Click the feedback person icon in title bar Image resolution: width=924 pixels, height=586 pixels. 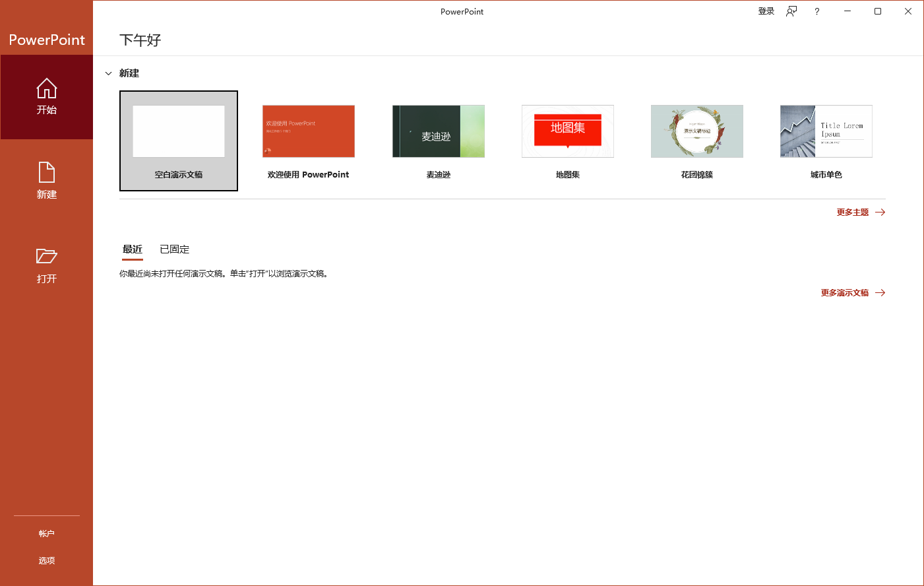791,11
